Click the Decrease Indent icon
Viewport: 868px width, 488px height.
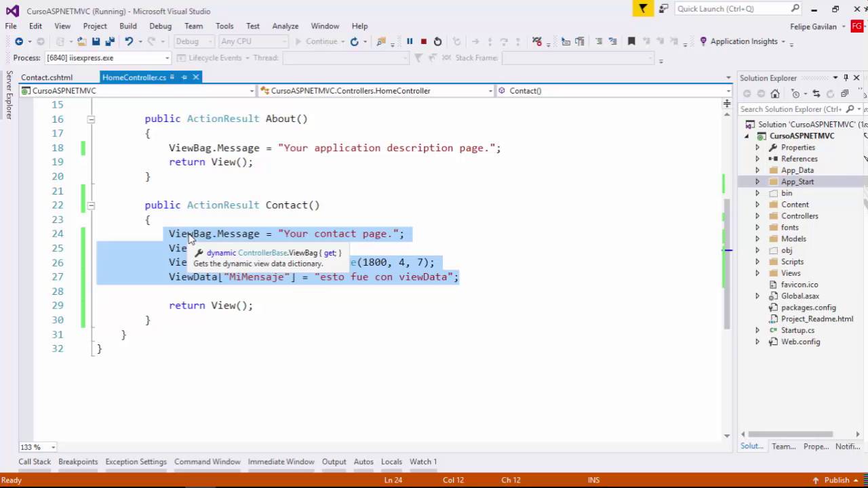599,41
